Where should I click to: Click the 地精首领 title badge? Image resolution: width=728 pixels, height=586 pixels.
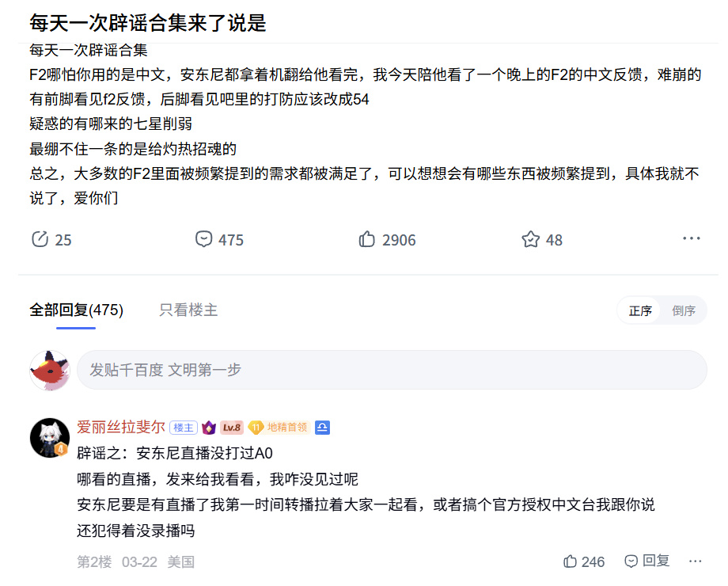point(279,428)
